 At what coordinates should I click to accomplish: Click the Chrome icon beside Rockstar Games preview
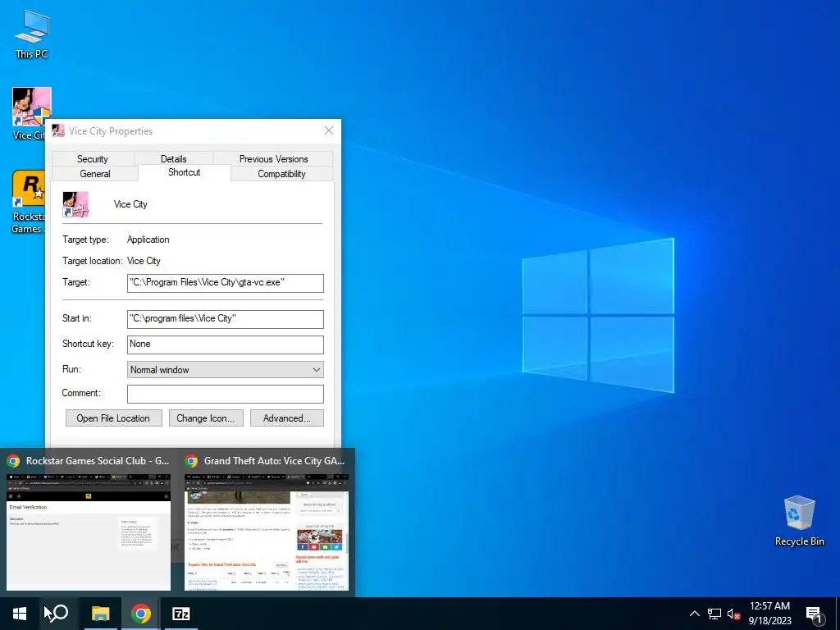pyautogui.click(x=13, y=461)
